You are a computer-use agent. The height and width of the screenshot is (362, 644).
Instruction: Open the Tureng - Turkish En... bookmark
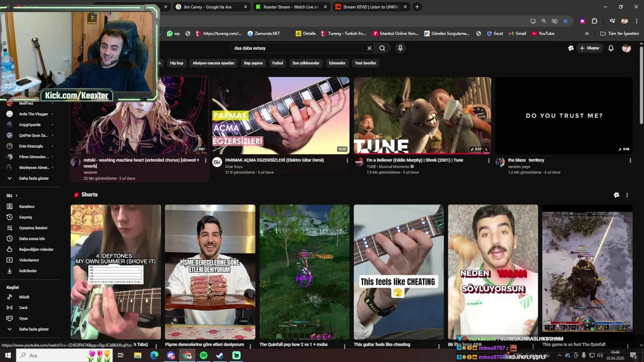point(343,34)
